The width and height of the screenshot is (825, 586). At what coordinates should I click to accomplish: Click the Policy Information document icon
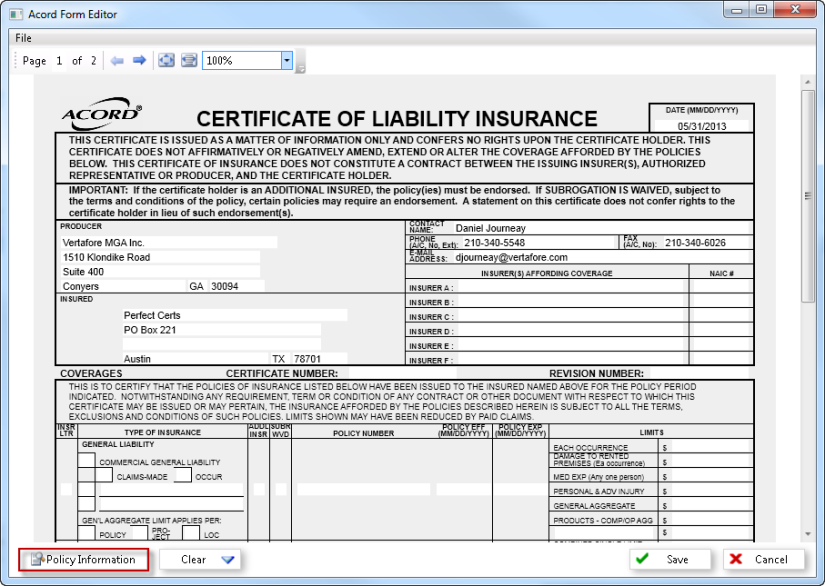(37, 560)
